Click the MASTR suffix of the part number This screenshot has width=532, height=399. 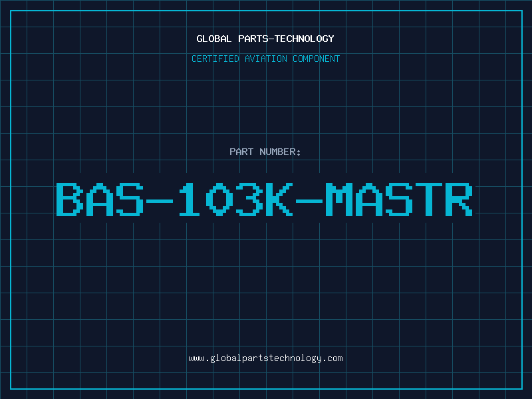[399, 199]
